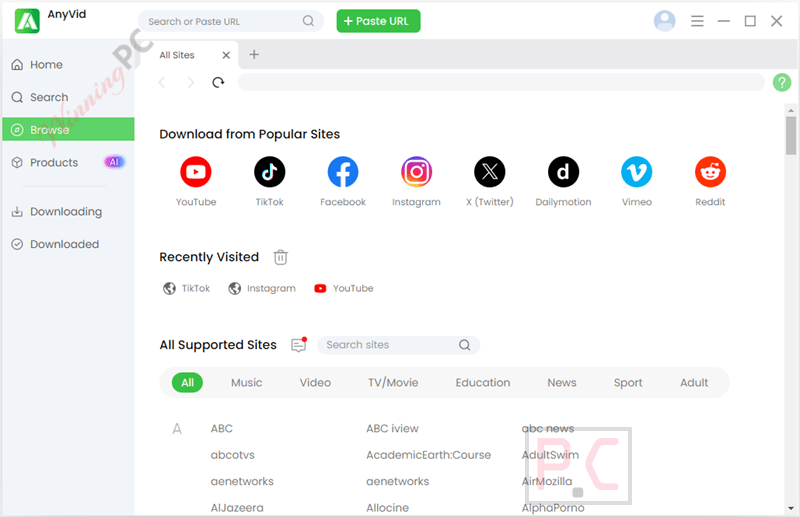Image resolution: width=800 pixels, height=517 pixels.
Task: Open the hamburger menu
Action: 697,21
